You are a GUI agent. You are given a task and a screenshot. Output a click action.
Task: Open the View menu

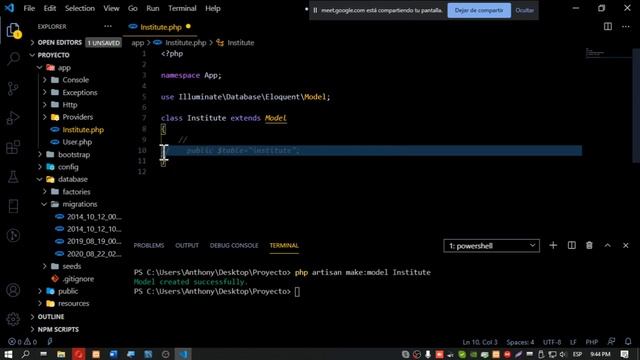pos(111,8)
